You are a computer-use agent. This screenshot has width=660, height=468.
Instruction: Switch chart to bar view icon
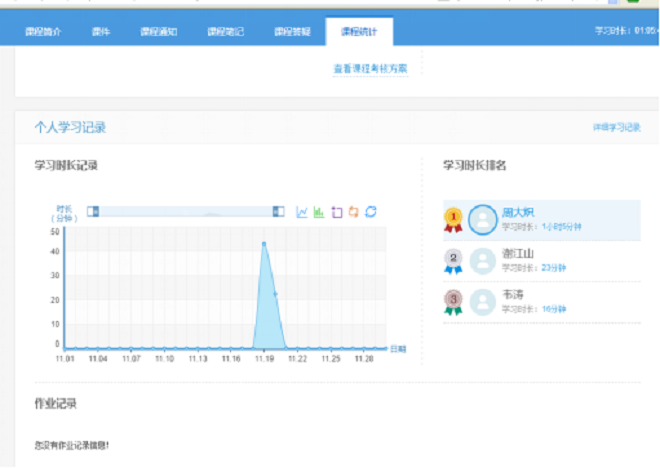(x=319, y=212)
